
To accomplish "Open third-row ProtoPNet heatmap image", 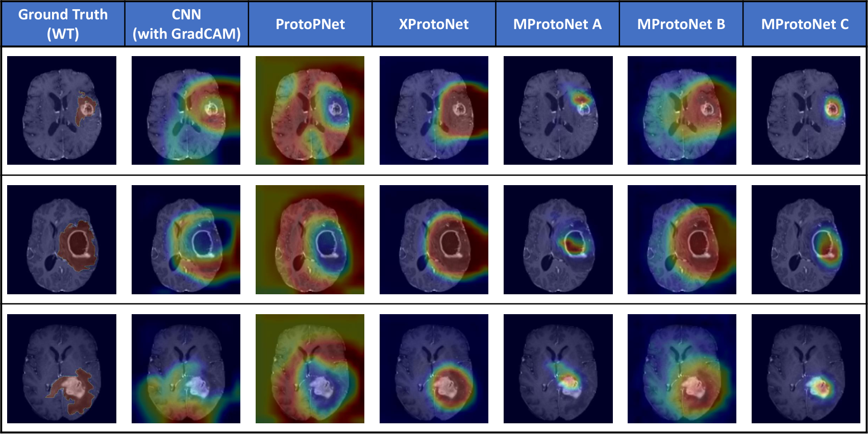I will pos(310,369).
